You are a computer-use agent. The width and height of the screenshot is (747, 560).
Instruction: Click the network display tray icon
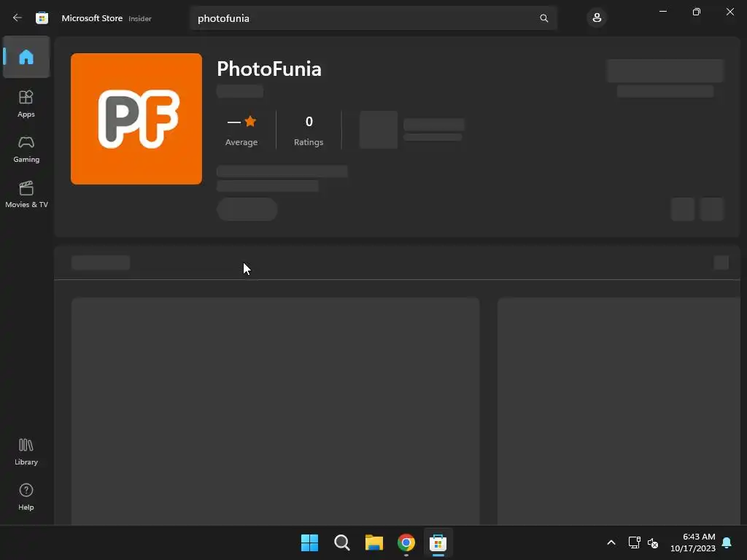(634, 542)
